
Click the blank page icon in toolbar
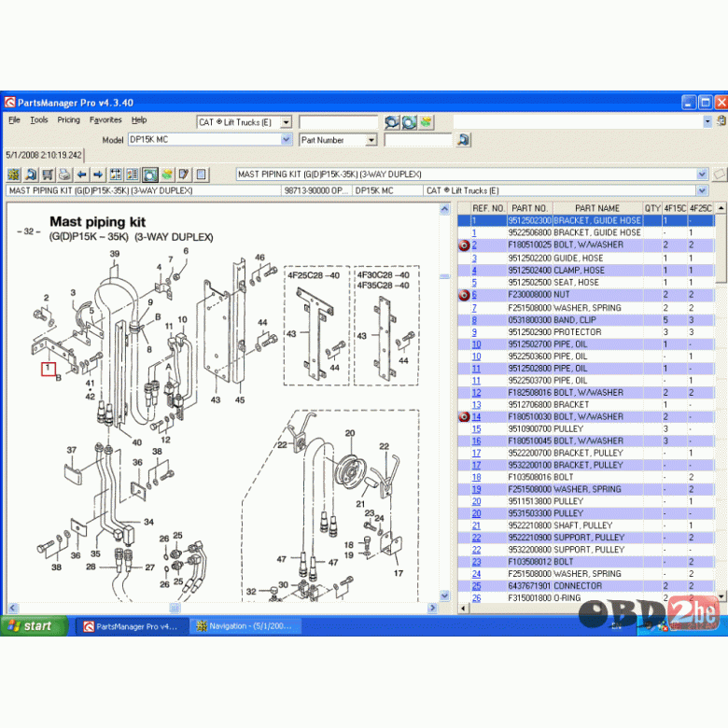201,175
